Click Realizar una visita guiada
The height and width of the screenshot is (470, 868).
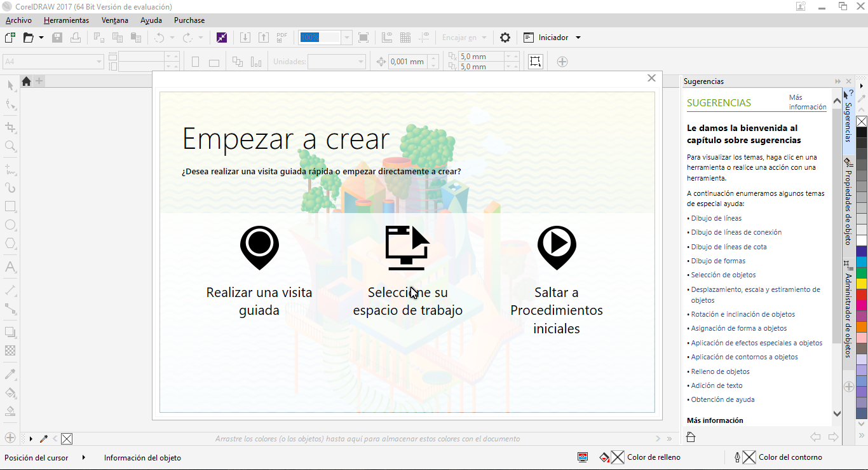pos(259,270)
